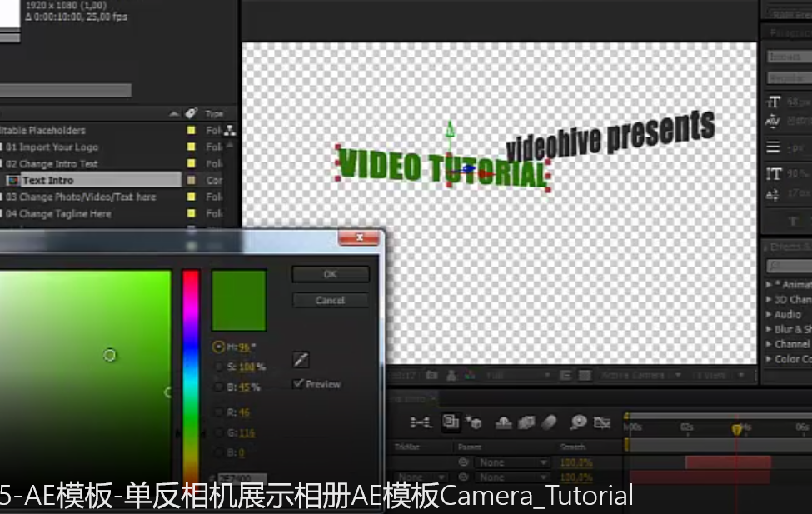812x514 pixels.
Task: Click the Stretch column header in the timeline
Action: tap(573, 447)
